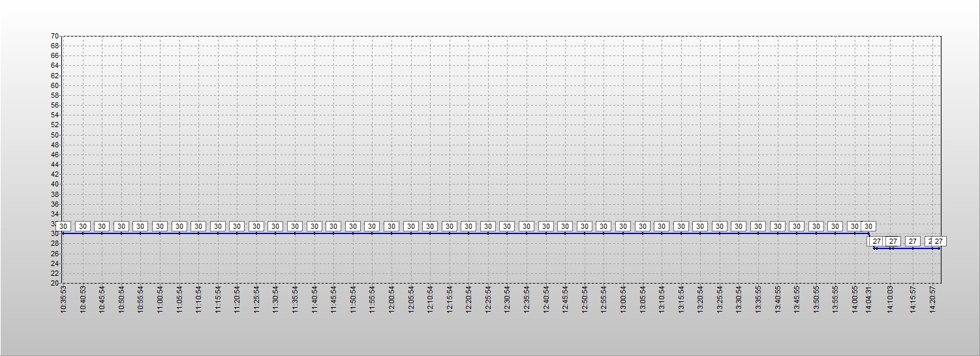
Task: Select the data point marker at 13:30:54
Action: tap(739, 233)
